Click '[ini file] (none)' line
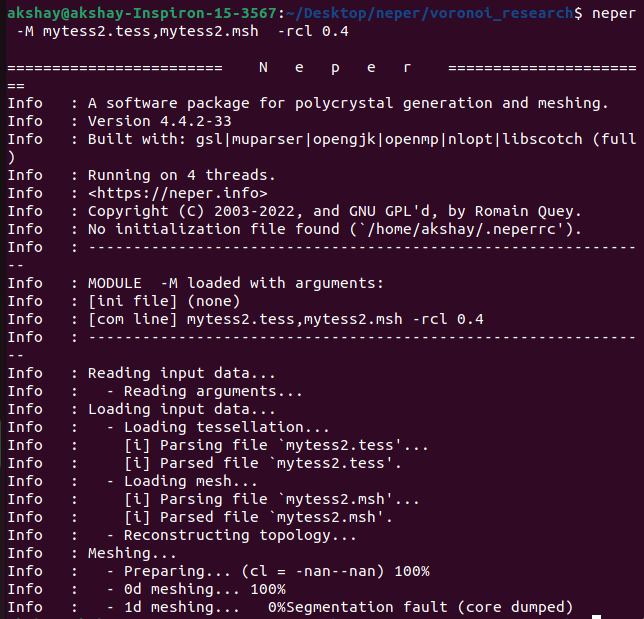This screenshot has width=644, height=619. [164, 301]
